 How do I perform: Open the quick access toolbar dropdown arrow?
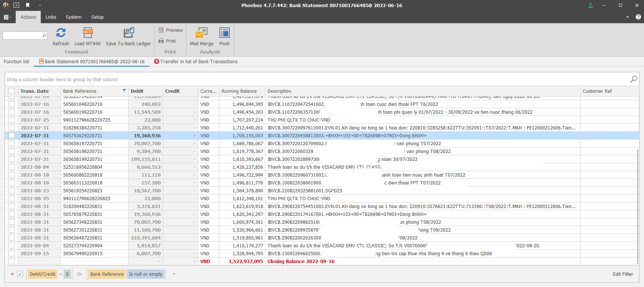pyautogui.click(x=40, y=5)
